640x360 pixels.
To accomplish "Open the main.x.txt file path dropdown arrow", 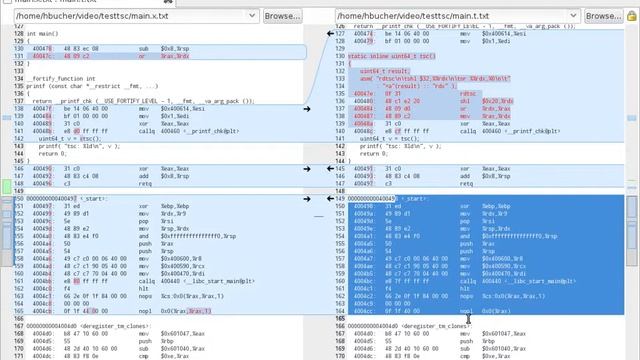I will 252,16.
